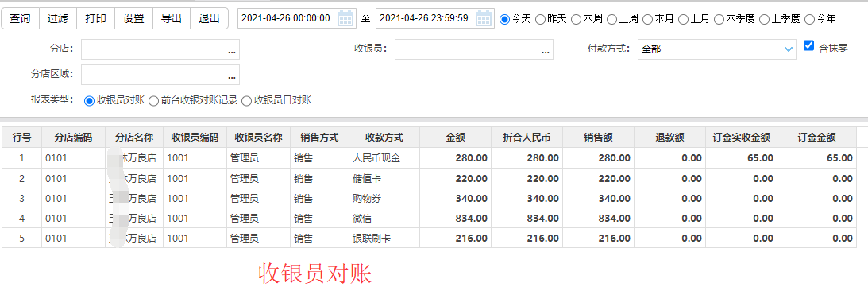Sort by the 收款方式 column header
868x295 pixels.
click(384, 137)
